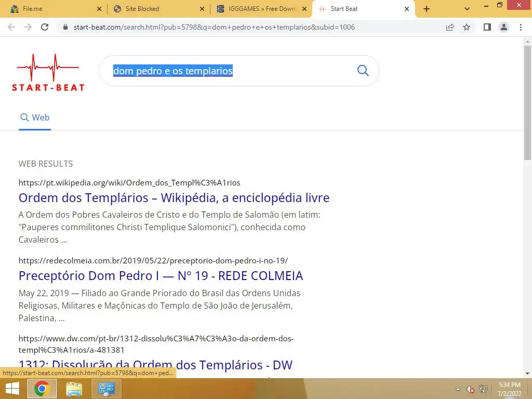Click the Wikipédia result snippet text
The height and width of the screenshot is (399, 532).
pos(169,228)
